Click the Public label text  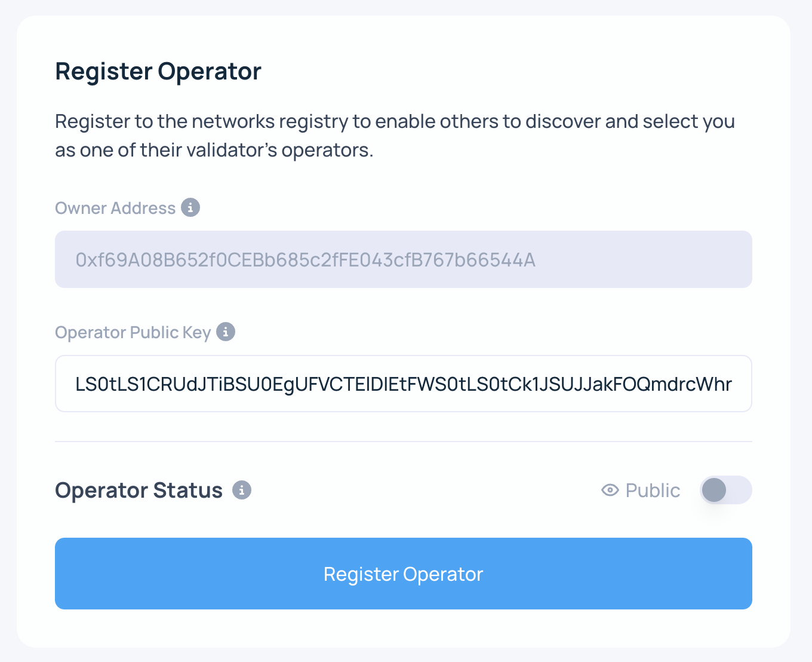tap(653, 491)
